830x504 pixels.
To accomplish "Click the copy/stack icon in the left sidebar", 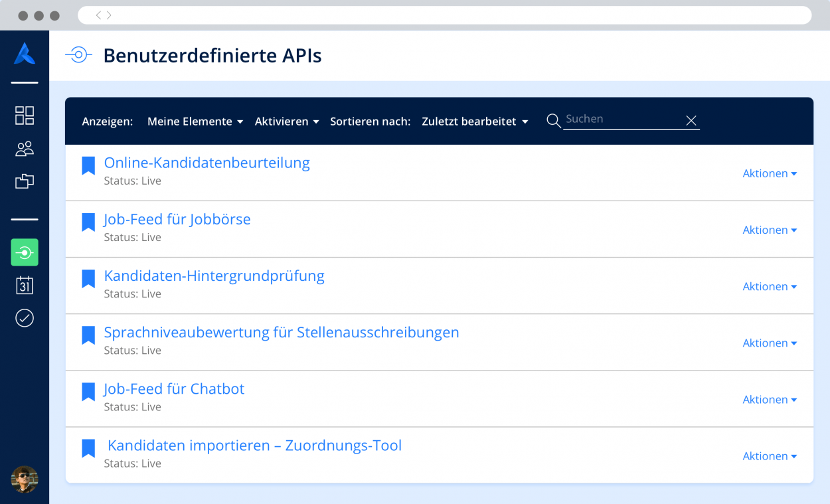I will tap(24, 181).
